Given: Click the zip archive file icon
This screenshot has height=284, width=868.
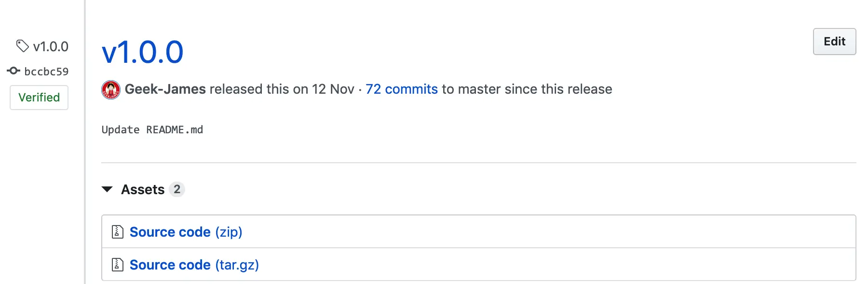Looking at the screenshot, I should pos(117,232).
